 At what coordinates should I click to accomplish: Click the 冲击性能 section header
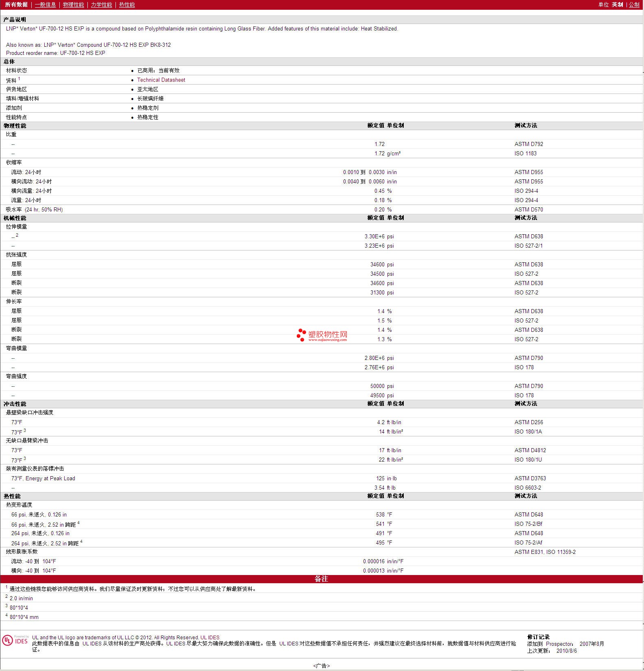(x=15, y=404)
